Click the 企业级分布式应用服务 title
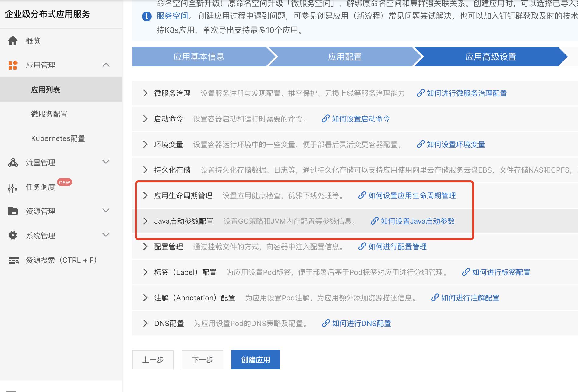Screen dimensions: 578x392 pos(48,14)
